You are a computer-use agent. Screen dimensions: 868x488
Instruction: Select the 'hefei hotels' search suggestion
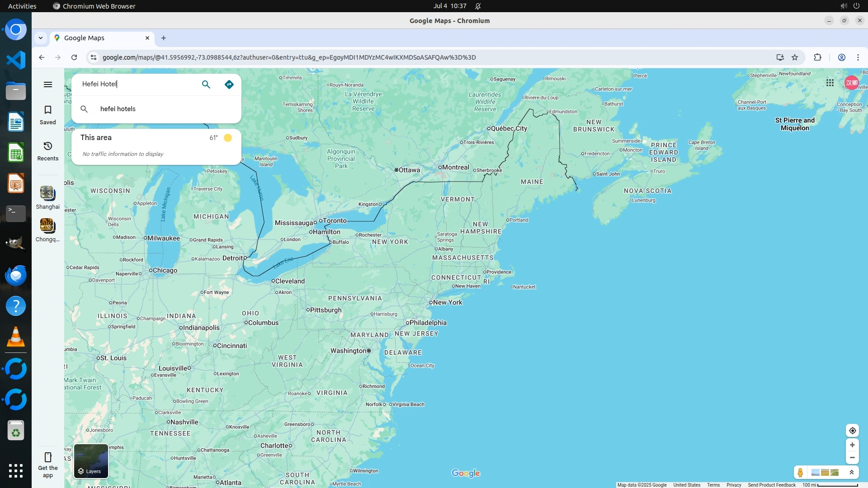(118, 109)
